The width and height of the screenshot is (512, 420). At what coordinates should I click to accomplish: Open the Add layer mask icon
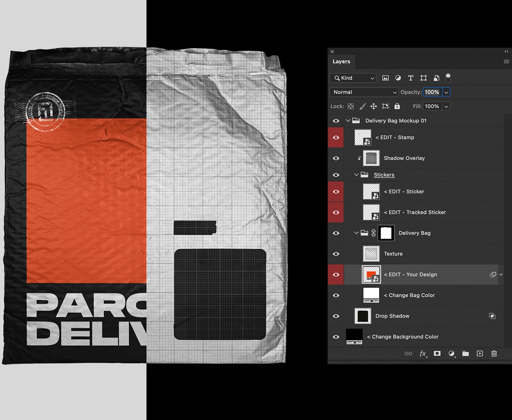point(437,354)
